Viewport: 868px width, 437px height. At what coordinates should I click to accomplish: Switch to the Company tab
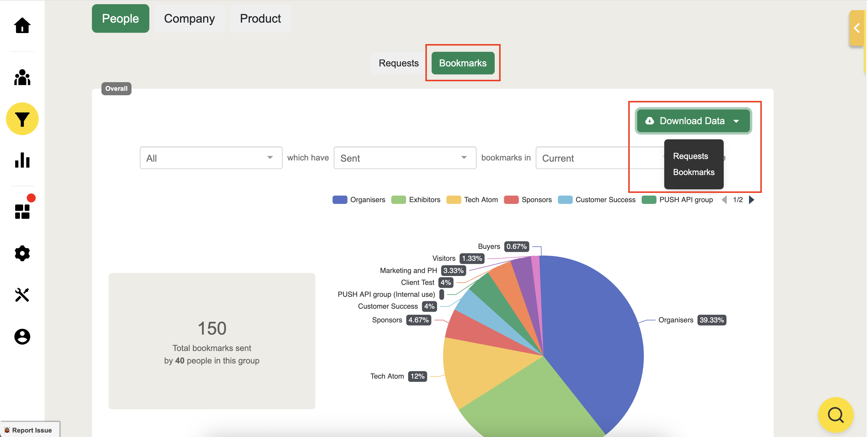pos(189,18)
